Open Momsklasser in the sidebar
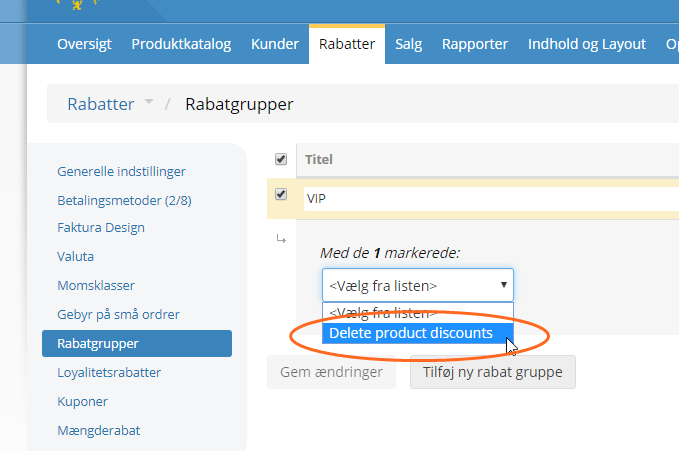Viewport: 679px width, 451px height. click(96, 286)
